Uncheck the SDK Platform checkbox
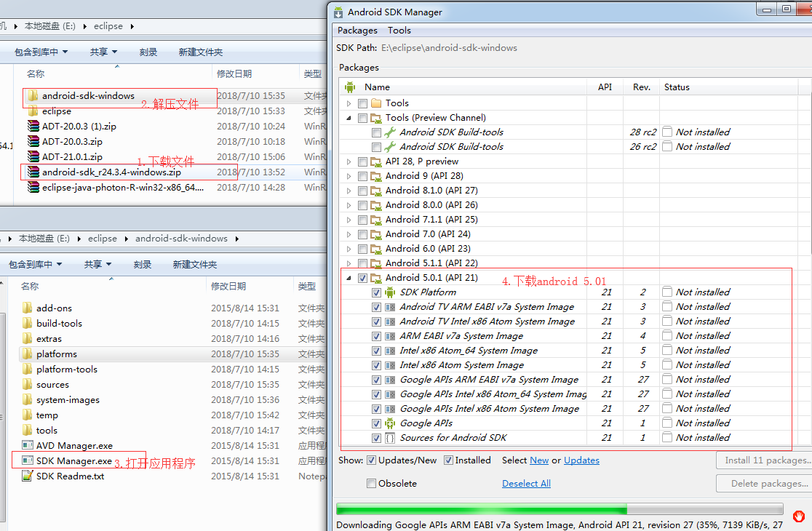 (376, 293)
